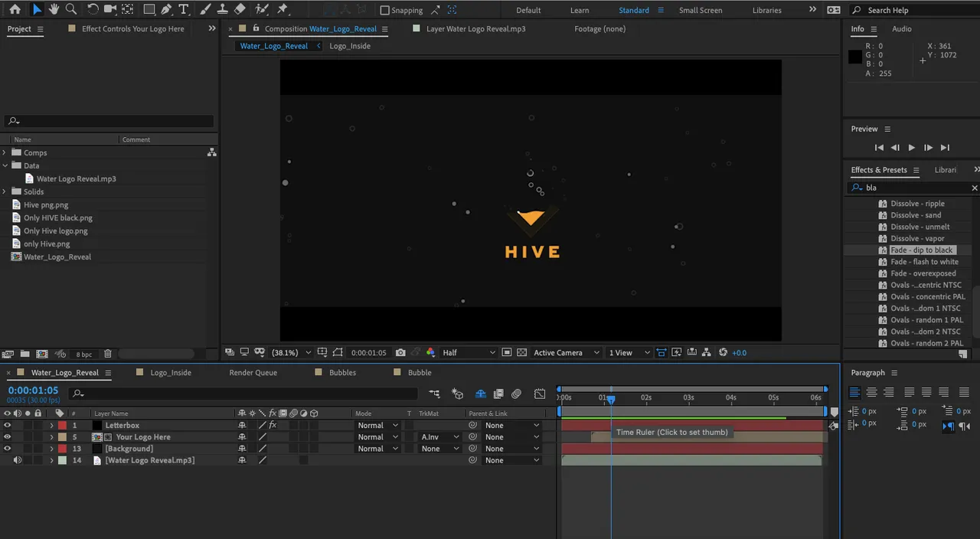
Task: Expand the Letterbox layer properties
Action: pos(51,426)
